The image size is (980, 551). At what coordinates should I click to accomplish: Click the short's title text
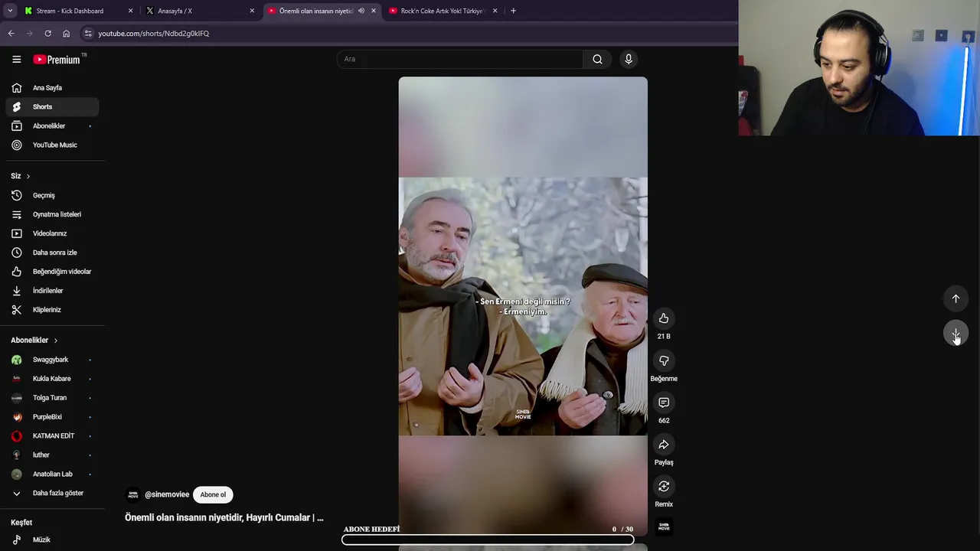coord(224,518)
